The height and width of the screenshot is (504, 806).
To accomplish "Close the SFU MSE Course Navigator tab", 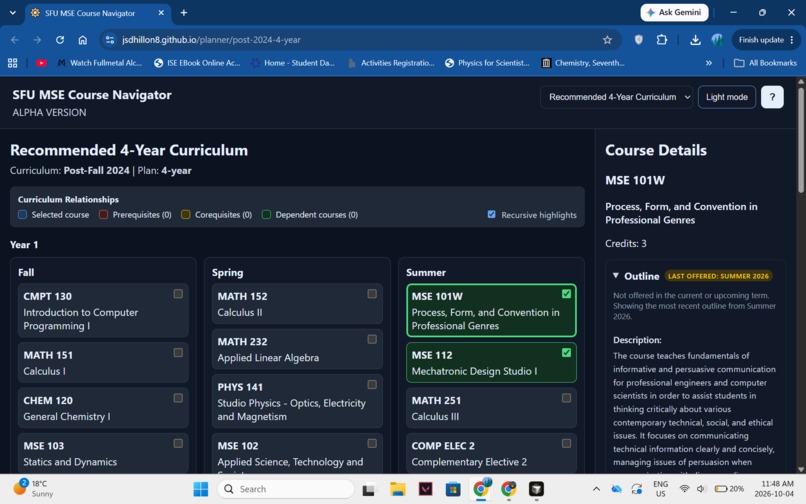I will point(161,13).
